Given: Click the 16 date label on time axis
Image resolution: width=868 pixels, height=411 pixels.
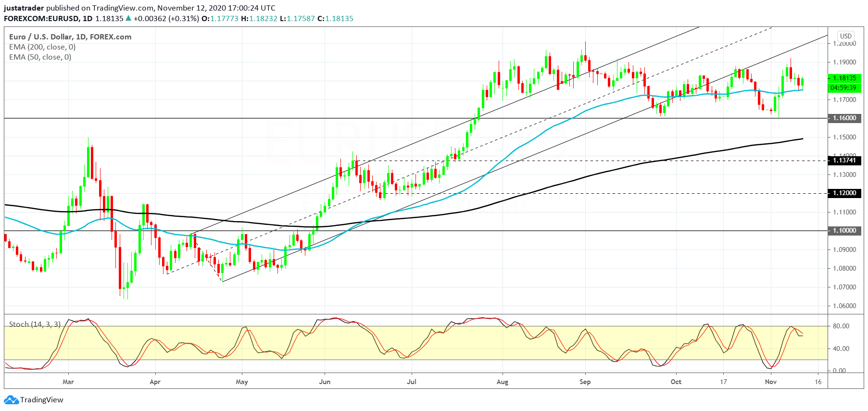Looking at the screenshot, I should pos(818,382).
